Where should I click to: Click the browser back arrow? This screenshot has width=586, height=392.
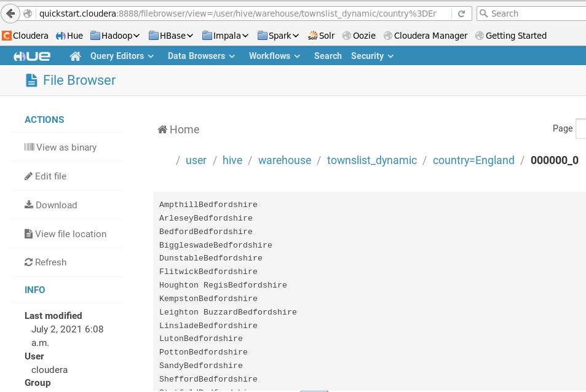[x=10, y=14]
